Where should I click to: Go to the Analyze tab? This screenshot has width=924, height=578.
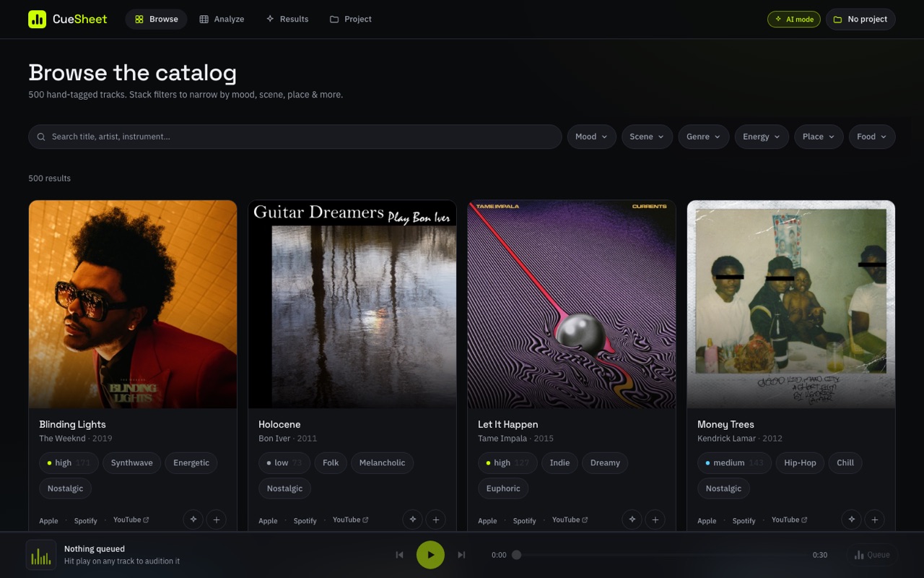pos(222,20)
